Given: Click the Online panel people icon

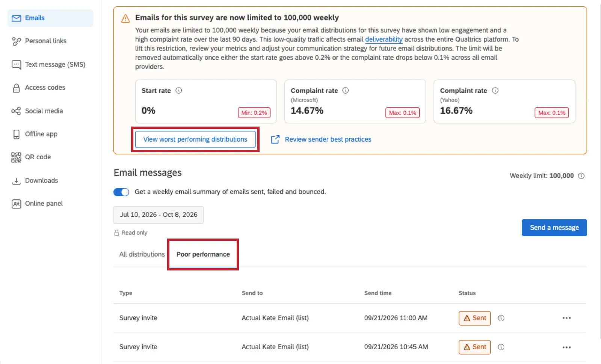Looking at the screenshot, I should pyautogui.click(x=16, y=204).
